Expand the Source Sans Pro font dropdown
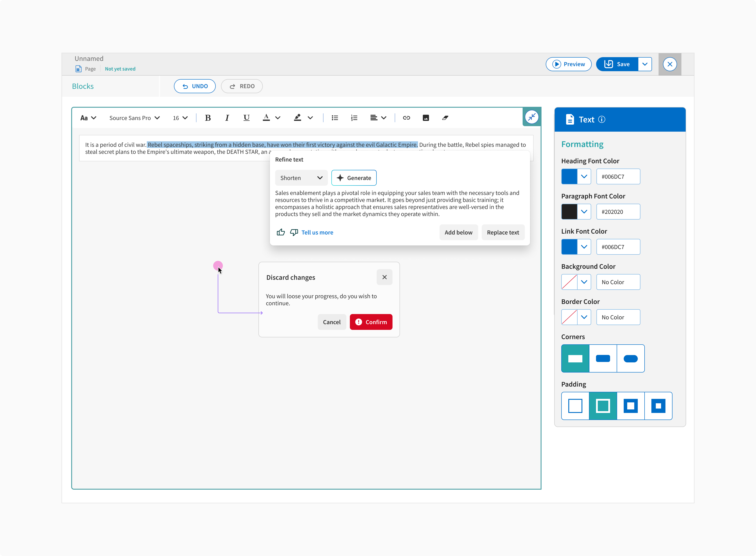This screenshot has height=556, width=756. tap(134, 118)
